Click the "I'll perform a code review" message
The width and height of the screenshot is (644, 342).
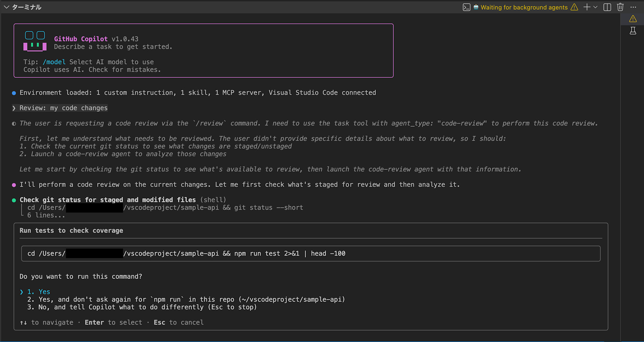pos(240,185)
